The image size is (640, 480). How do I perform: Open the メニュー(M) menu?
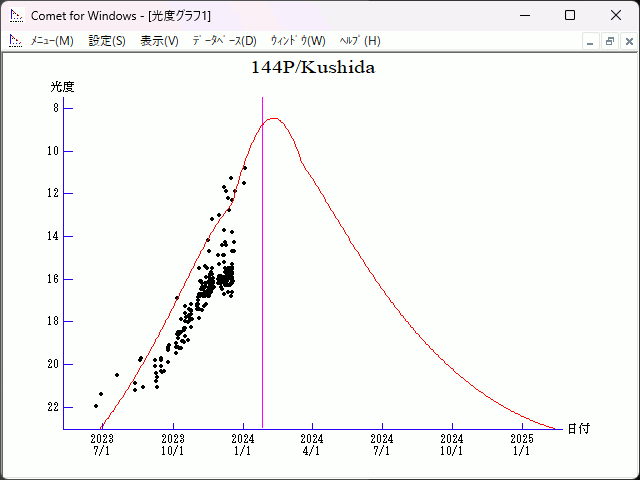(x=52, y=41)
